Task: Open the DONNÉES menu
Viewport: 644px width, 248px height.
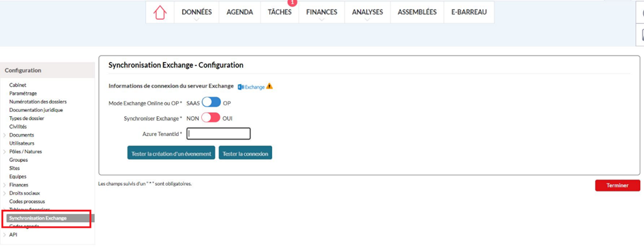Action: pyautogui.click(x=196, y=12)
